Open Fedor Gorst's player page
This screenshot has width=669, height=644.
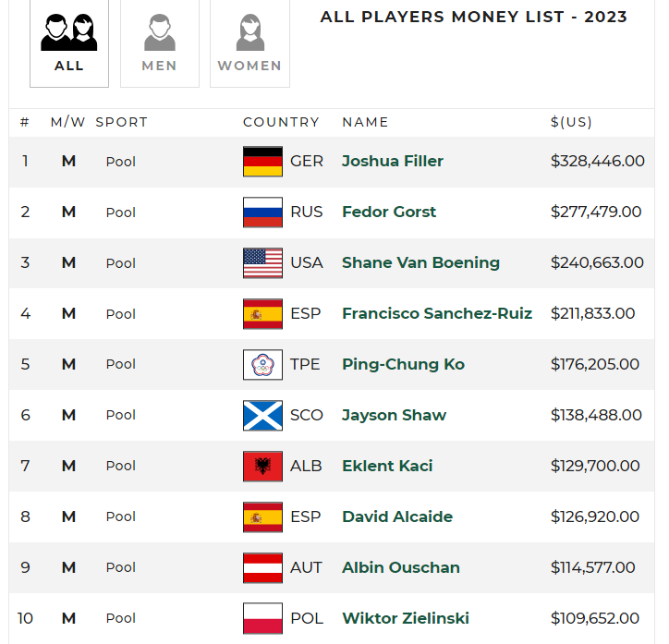click(389, 212)
